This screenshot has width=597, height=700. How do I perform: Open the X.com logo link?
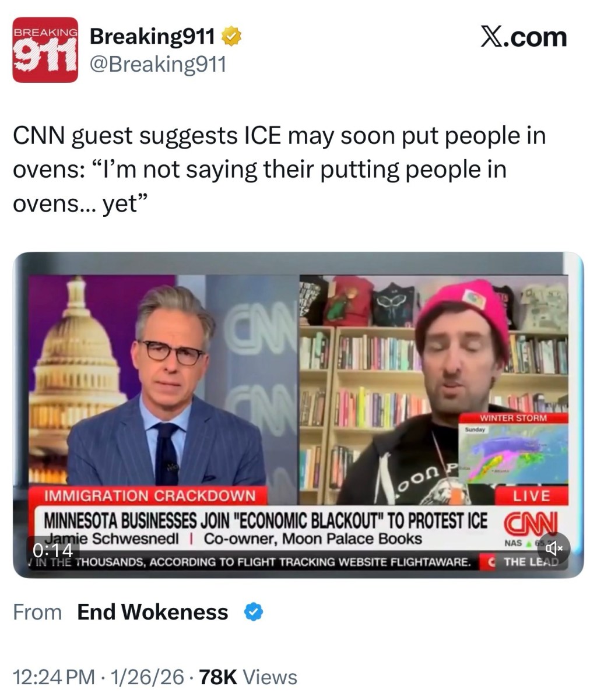click(x=523, y=38)
